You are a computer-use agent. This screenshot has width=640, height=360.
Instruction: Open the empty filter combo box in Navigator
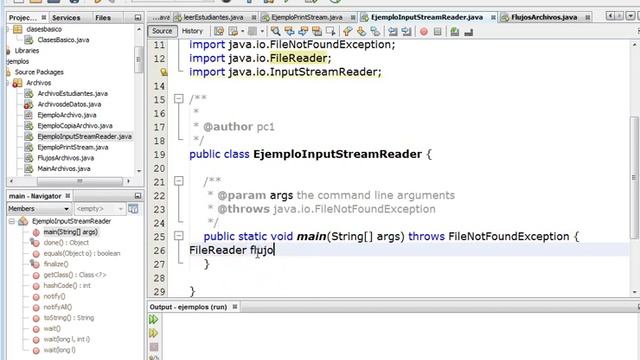(99, 209)
